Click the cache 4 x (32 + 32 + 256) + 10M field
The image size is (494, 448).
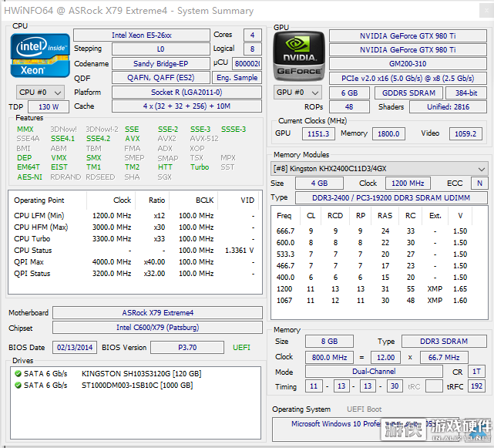(x=187, y=106)
